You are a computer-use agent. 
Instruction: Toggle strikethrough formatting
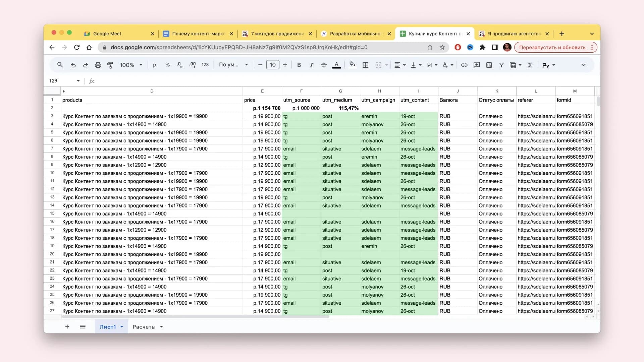pyautogui.click(x=324, y=65)
